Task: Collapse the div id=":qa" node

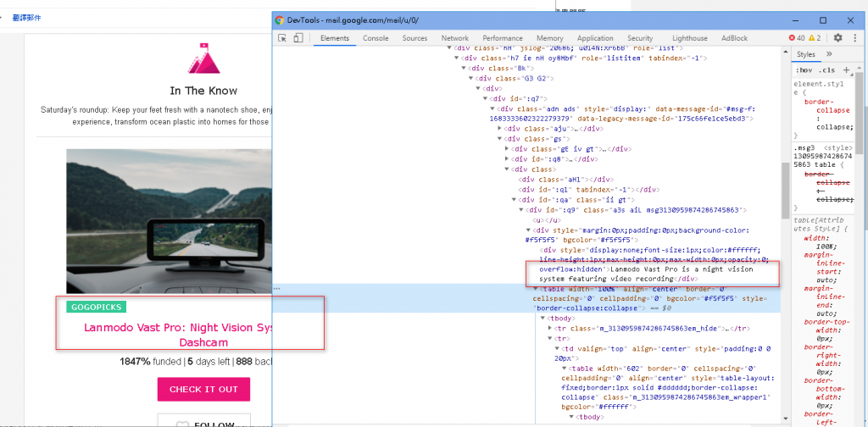Action: pos(514,200)
